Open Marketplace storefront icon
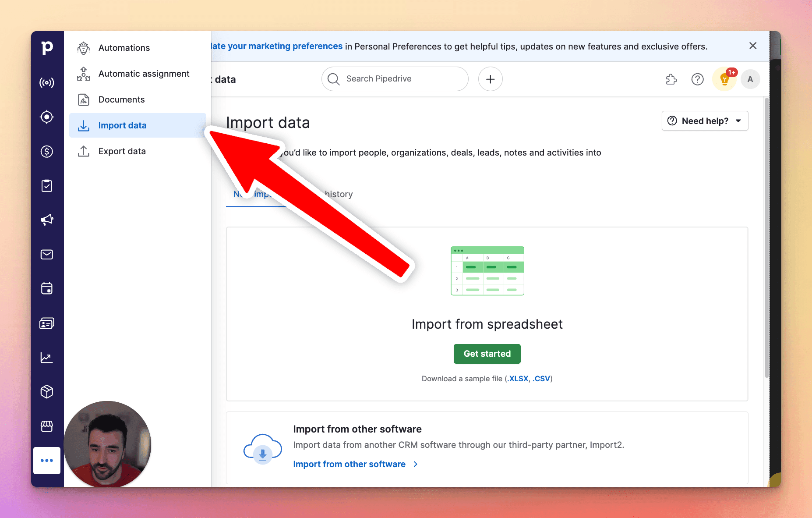The width and height of the screenshot is (812, 518). click(47, 426)
